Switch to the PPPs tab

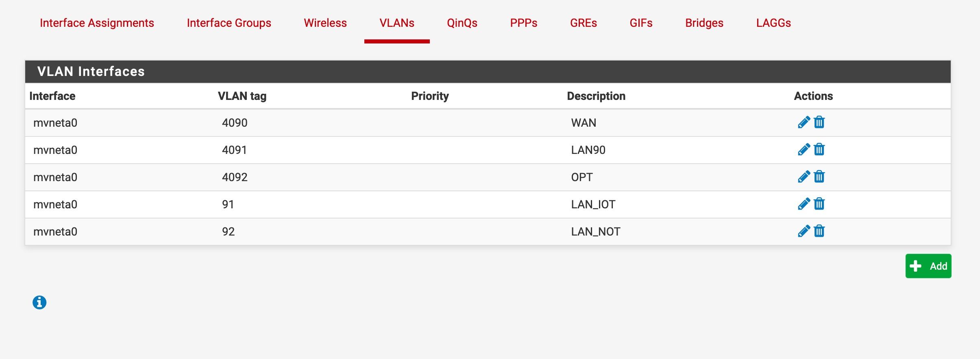(524, 23)
